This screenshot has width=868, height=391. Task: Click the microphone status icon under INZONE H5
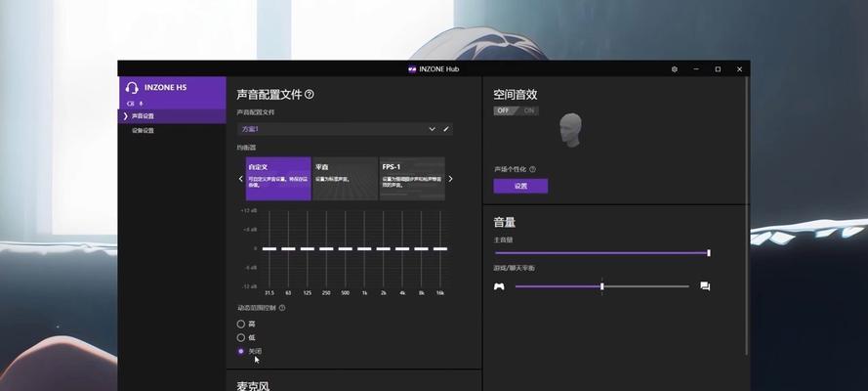click(x=141, y=104)
